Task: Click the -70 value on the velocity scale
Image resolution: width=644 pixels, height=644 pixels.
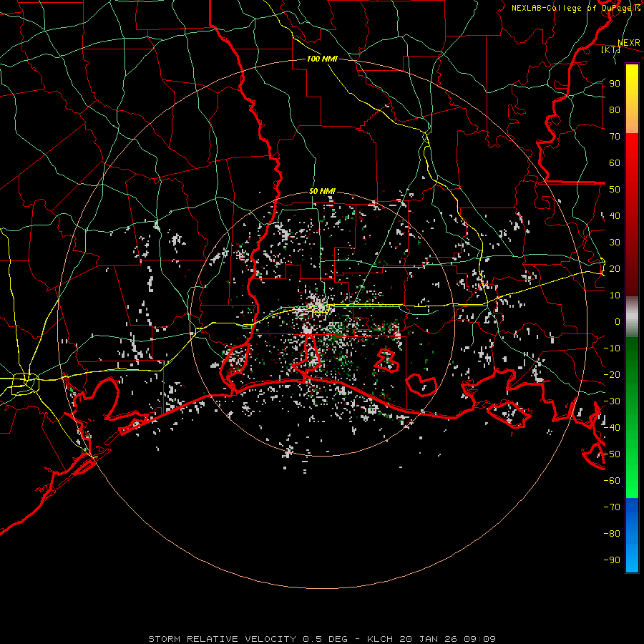Action: (612, 507)
